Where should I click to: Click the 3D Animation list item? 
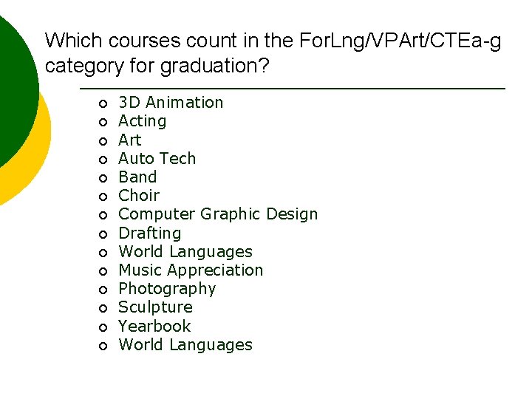point(171,102)
